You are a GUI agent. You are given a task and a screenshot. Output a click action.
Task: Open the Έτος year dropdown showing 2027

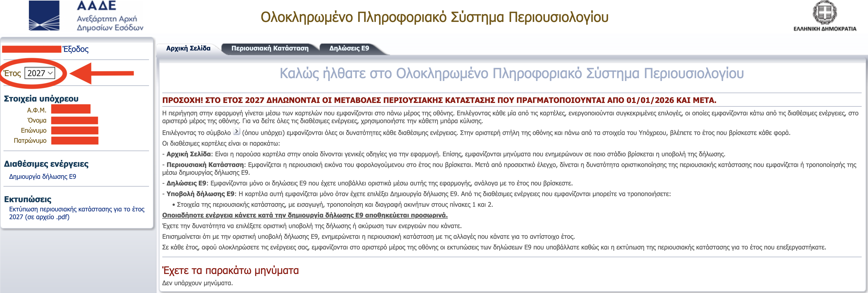[x=40, y=73]
